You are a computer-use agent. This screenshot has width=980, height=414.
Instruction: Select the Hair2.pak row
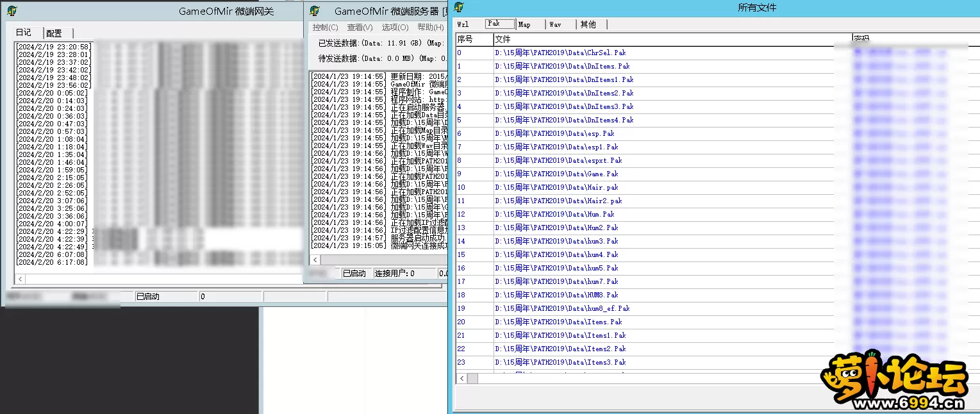pyautogui.click(x=717, y=201)
